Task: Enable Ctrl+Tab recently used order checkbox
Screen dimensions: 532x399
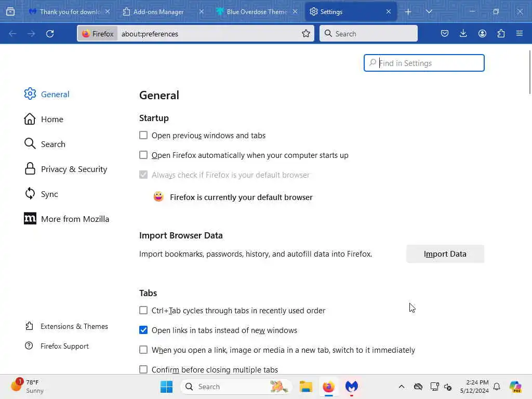Action: (x=143, y=311)
